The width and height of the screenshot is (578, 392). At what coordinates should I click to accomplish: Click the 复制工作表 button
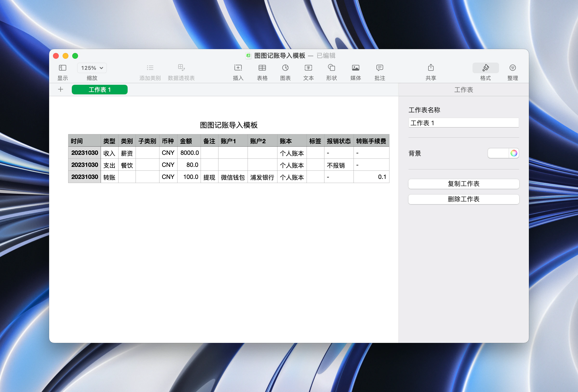pyautogui.click(x=463, y=184)
